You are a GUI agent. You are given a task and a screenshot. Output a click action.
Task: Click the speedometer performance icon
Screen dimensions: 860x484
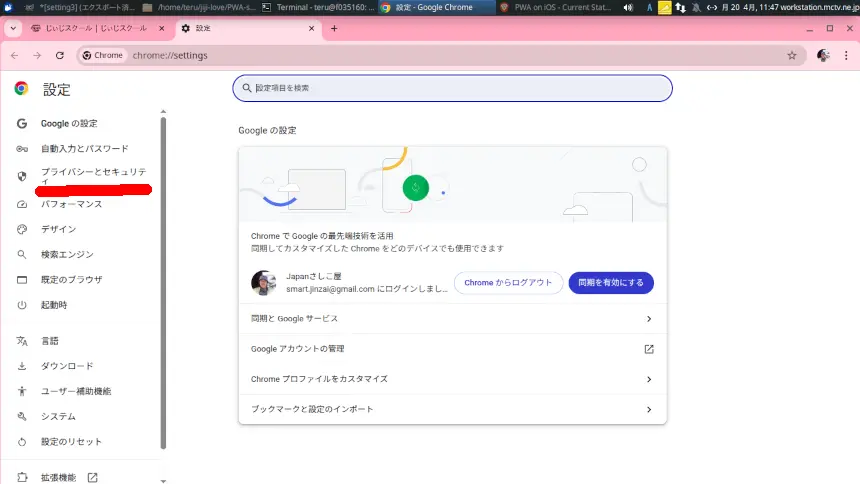click(x=22, y=204)
